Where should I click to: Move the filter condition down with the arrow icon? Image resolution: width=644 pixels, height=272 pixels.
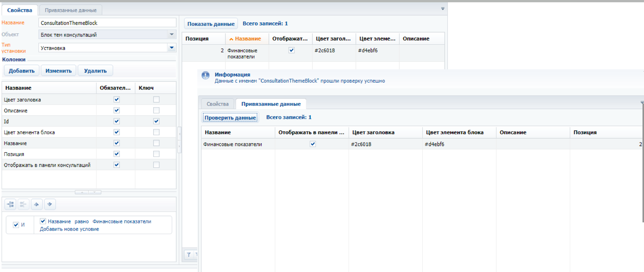(x=50, y=205)
